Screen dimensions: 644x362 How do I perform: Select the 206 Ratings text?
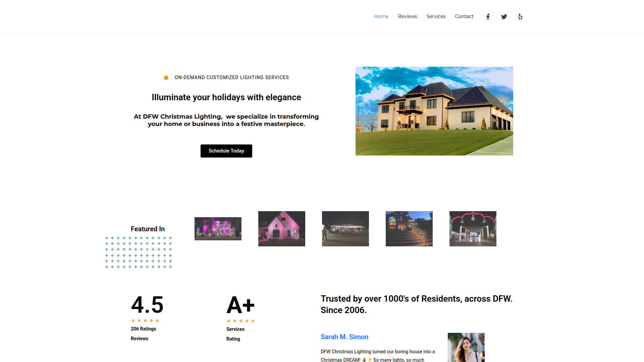[144, 329]
